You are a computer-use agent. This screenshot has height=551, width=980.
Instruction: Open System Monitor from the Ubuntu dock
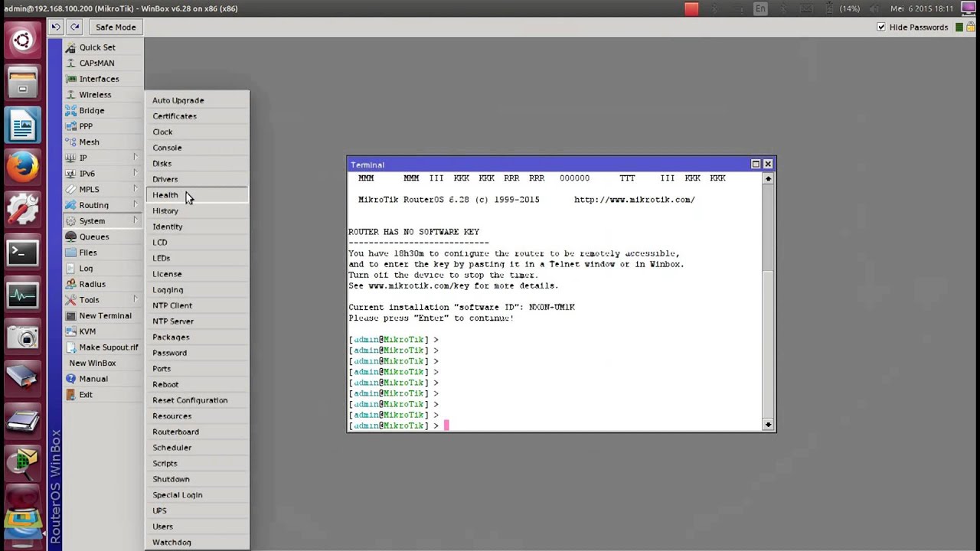[x=23, y=295]
